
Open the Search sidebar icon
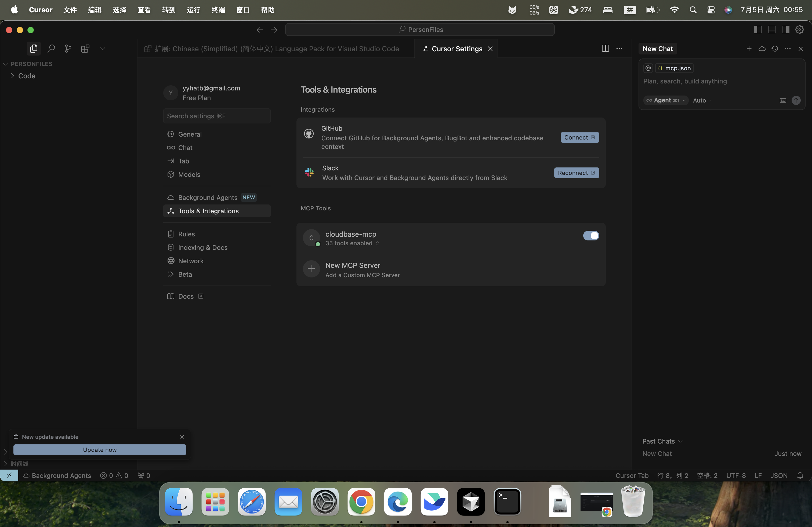pos(51,49)
